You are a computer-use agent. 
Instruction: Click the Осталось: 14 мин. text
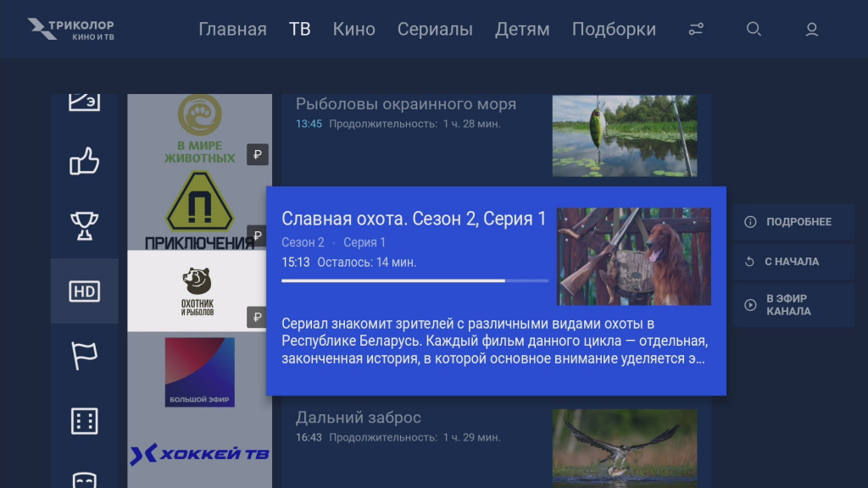366,263
